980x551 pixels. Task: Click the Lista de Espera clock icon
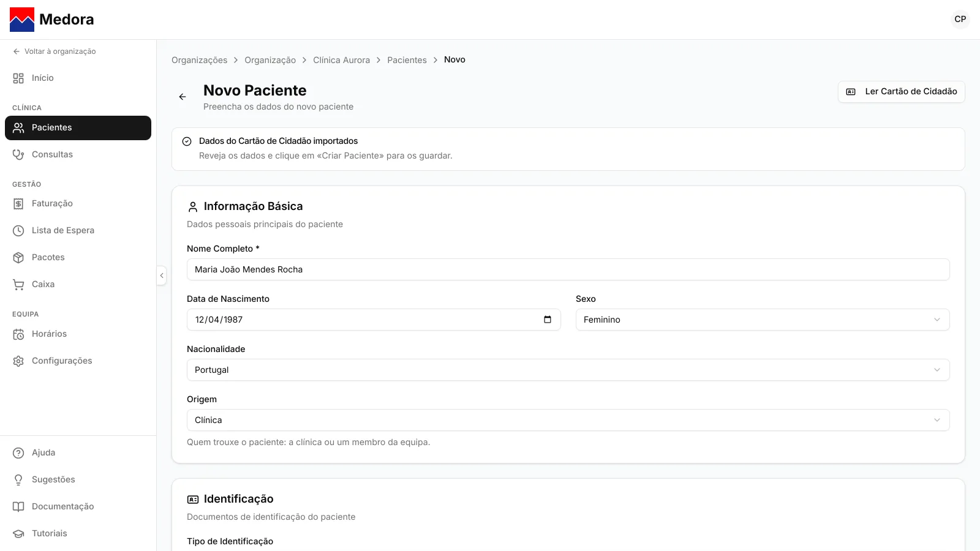click(18, 231)
